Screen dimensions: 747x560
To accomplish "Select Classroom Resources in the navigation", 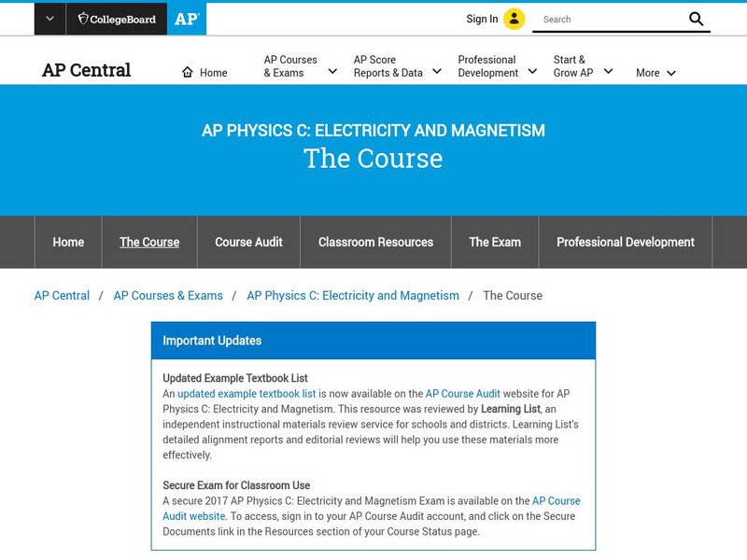I will click(374, 242).
